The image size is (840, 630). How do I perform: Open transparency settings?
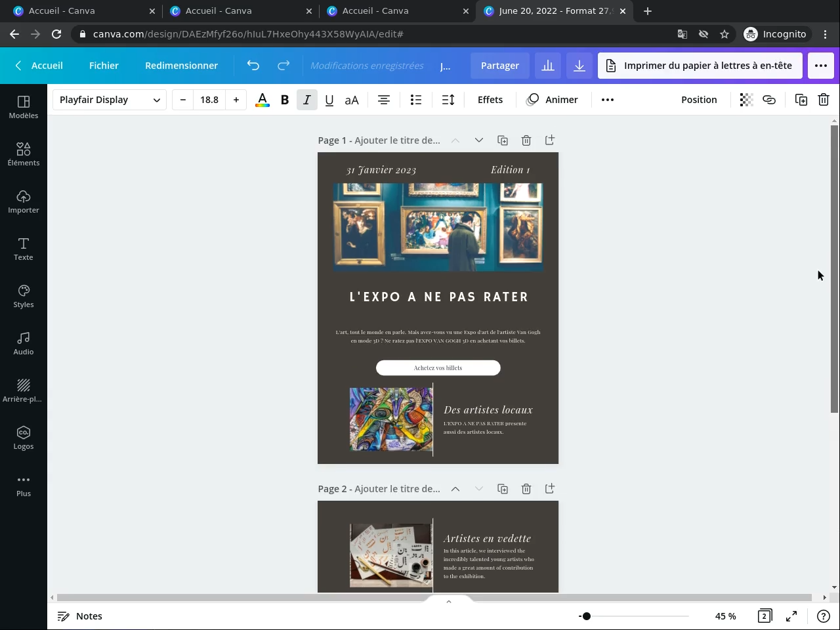(746, 100)
